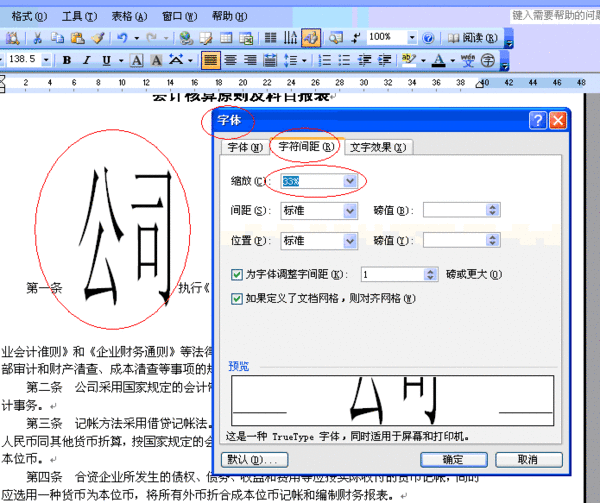Open the 窗口 menu
This screenshot has height=503, width=600.
pos(179,16)
